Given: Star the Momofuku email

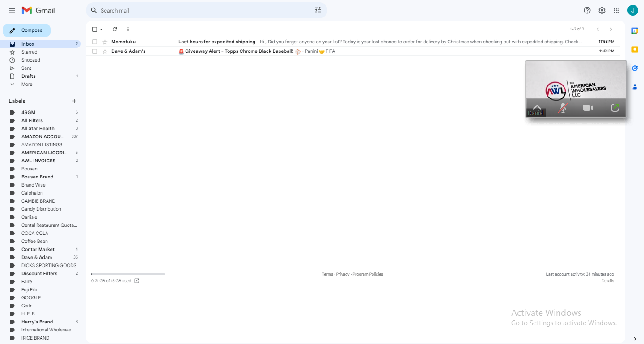Looking at the screenshot, I should [x=105, y=42].
